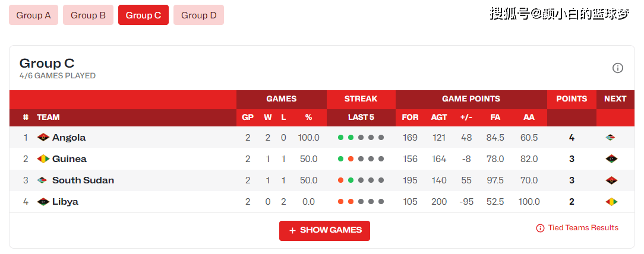The width and height of the screenshot is (644, 254).
Task: Click the Libya team name
Action: [65, 202]
